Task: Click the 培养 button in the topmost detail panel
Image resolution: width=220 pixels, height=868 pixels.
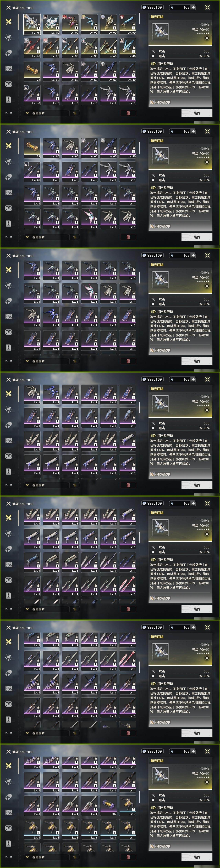Action: (197, 113)
